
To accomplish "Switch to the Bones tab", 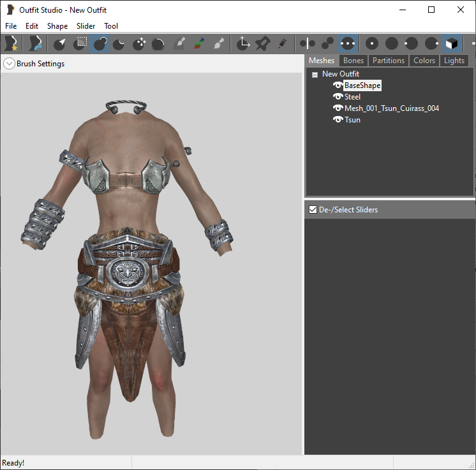I will pos(353,61).
